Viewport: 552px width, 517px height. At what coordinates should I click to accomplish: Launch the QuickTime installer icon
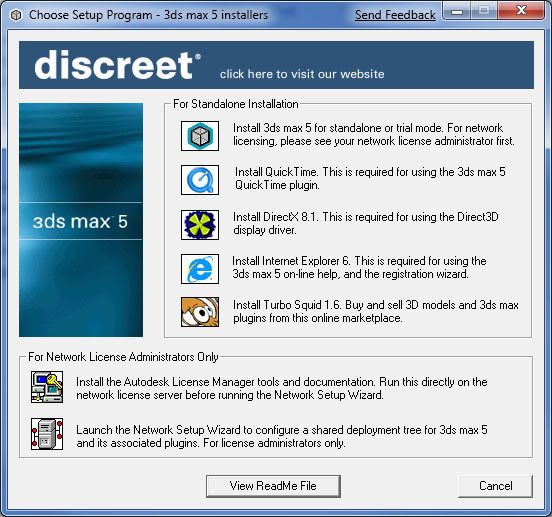[200, 180]
